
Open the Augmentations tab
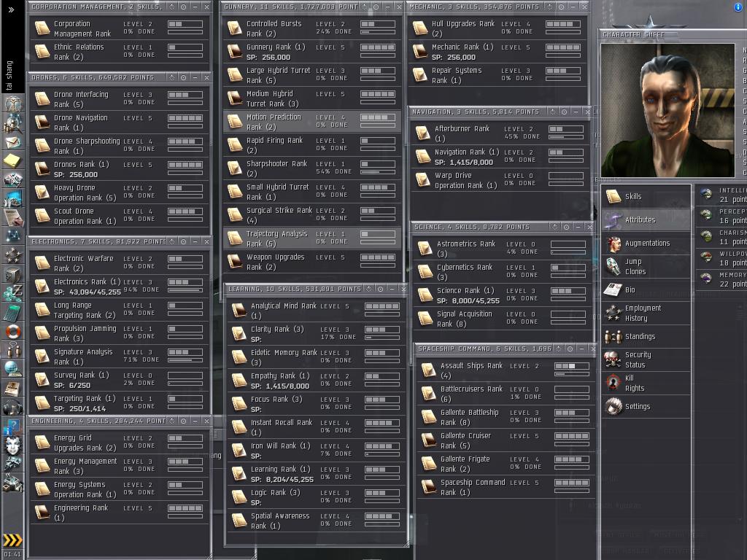click(646, 243)
